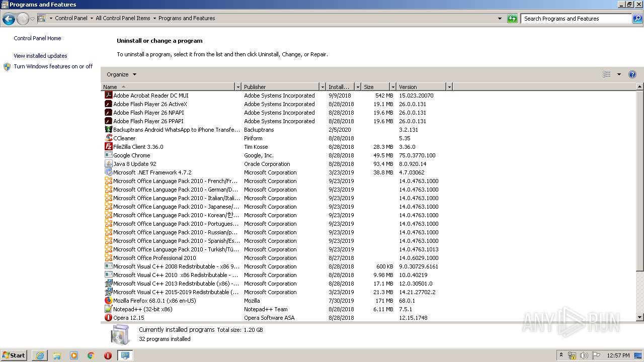Screen dimensions: 644x362
Task: Open the Organize dropdown menu
Action: [121, 74]
